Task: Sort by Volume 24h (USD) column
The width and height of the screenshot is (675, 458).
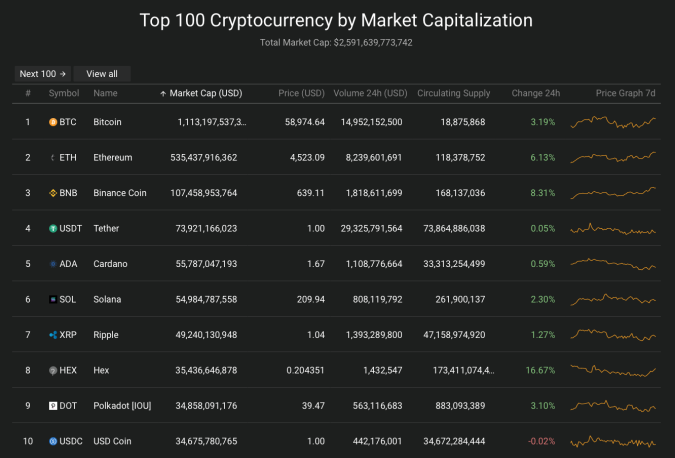Action: [370, 93]
